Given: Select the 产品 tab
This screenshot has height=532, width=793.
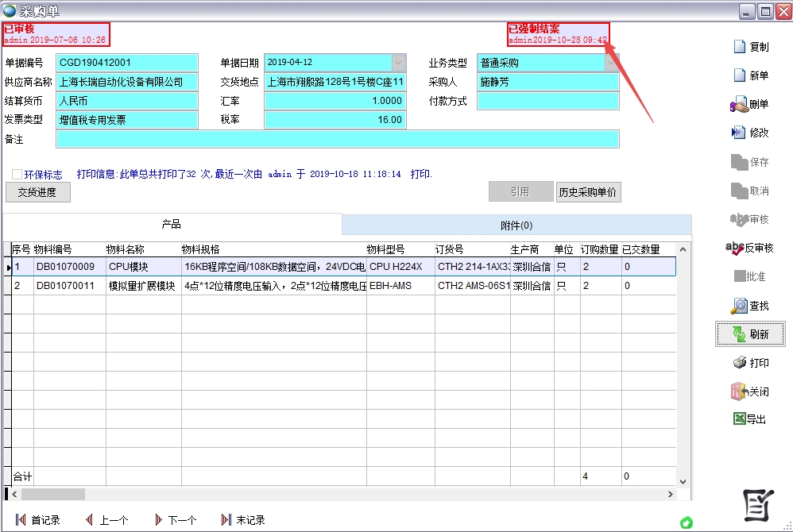Looking at the screenshot, I should 172,225.
